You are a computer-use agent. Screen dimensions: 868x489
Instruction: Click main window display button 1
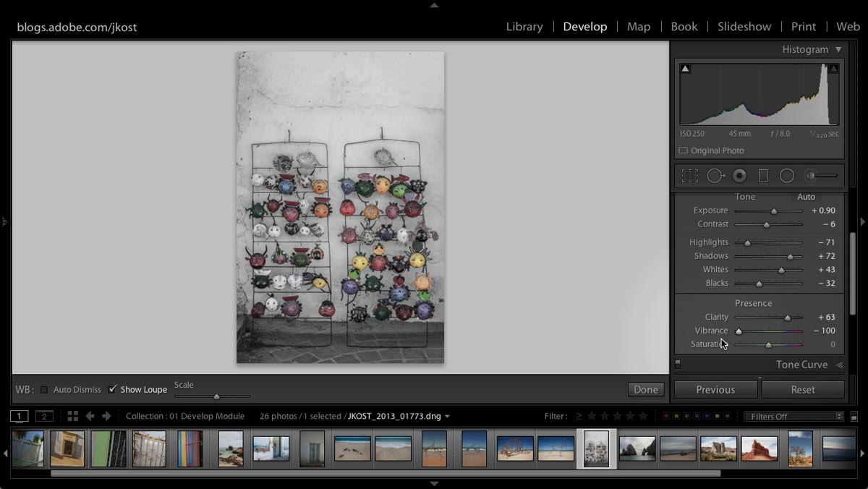point(20,416)
